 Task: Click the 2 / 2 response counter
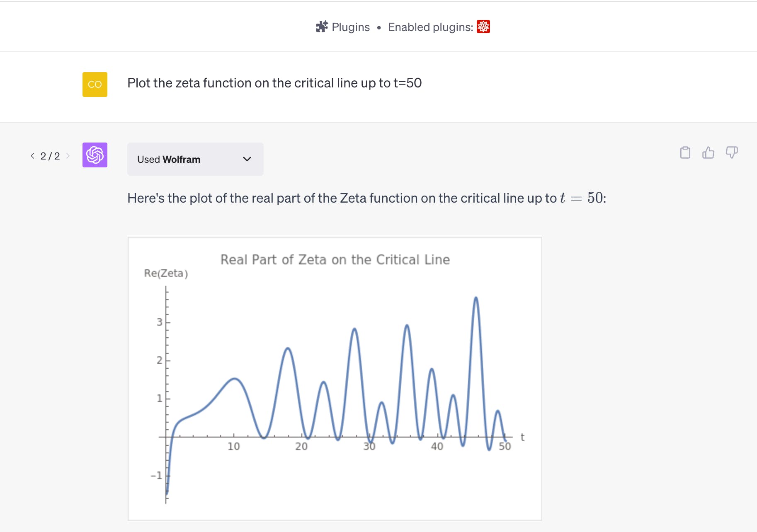(x=50, y=156)
